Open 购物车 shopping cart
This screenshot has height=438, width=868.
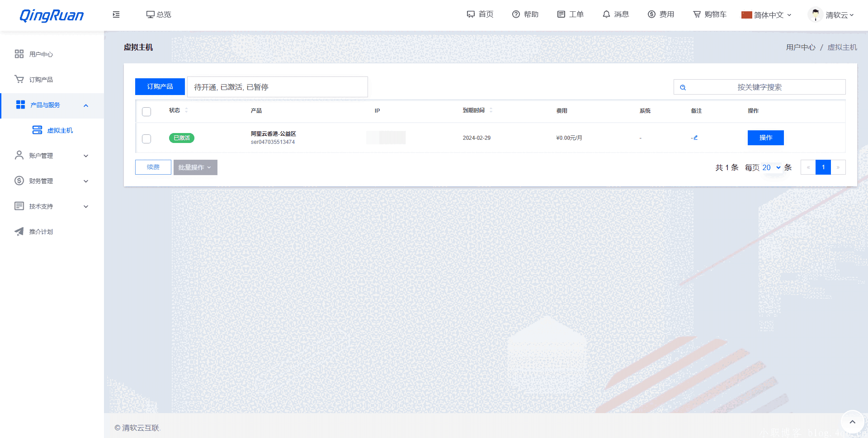point(710,14)
